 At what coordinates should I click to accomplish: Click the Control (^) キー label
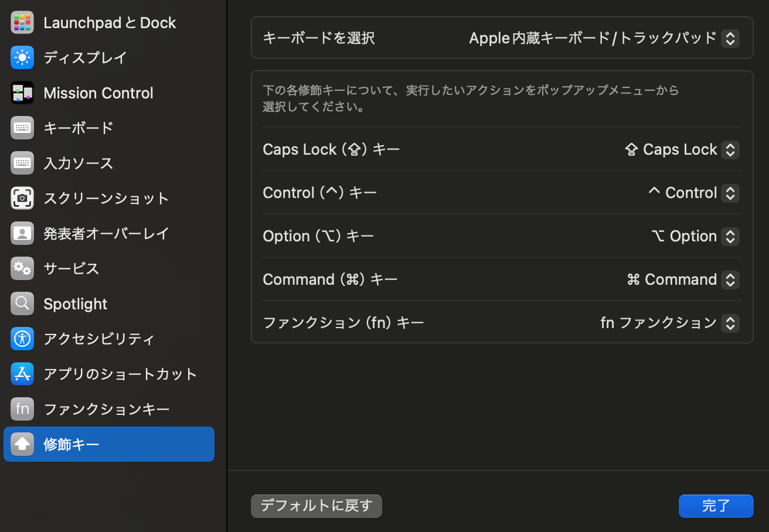[319, 193]
